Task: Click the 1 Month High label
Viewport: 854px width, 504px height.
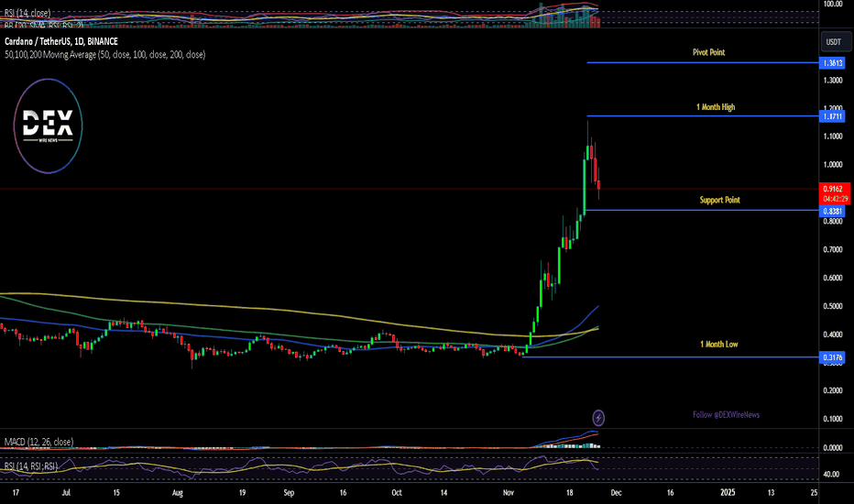Action: coord(716,107)
